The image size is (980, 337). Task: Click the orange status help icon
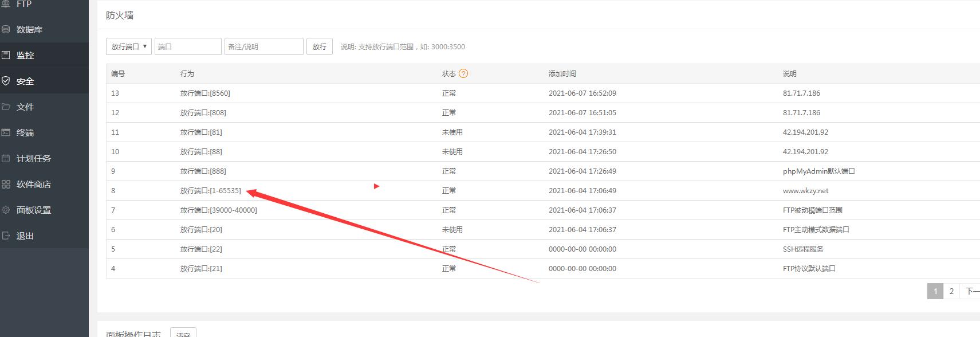coord(463,73)
